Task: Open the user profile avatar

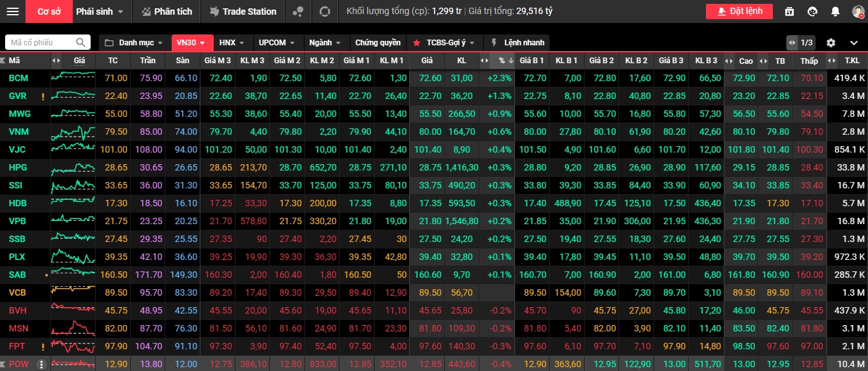Action: (857, 11)
